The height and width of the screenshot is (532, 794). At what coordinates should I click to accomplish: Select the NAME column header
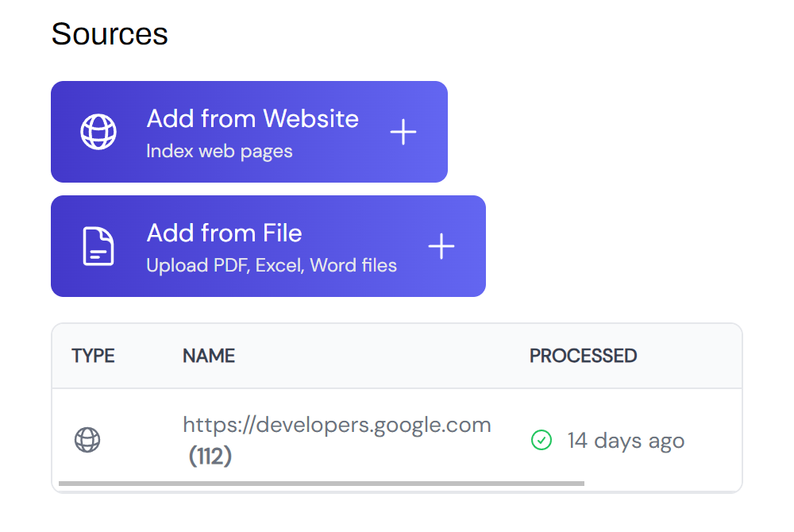pos(208,356)
